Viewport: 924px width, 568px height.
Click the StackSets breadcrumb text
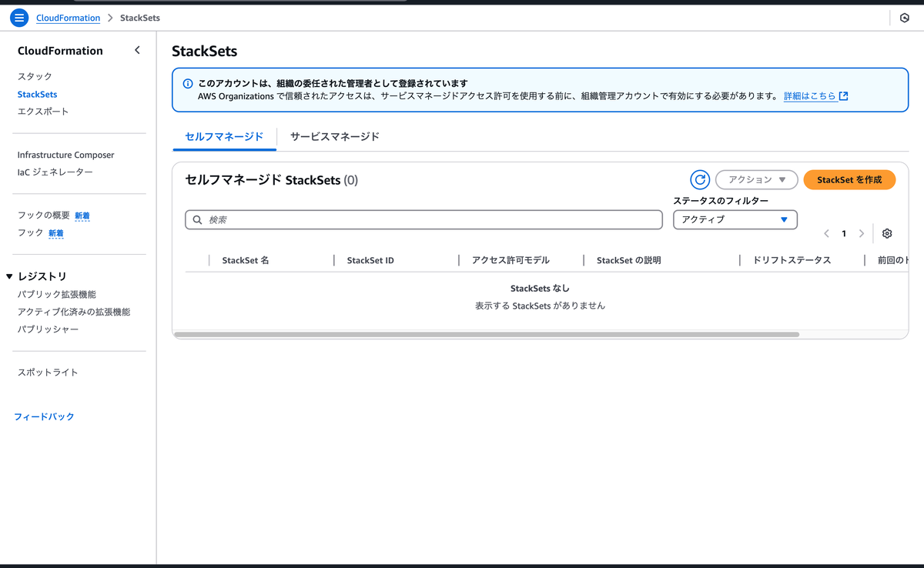point(140,18)
